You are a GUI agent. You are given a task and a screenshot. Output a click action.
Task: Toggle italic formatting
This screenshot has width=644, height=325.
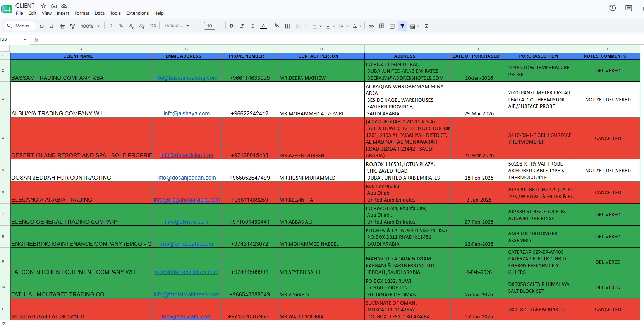pyautogui.click(x=242, y=26)
